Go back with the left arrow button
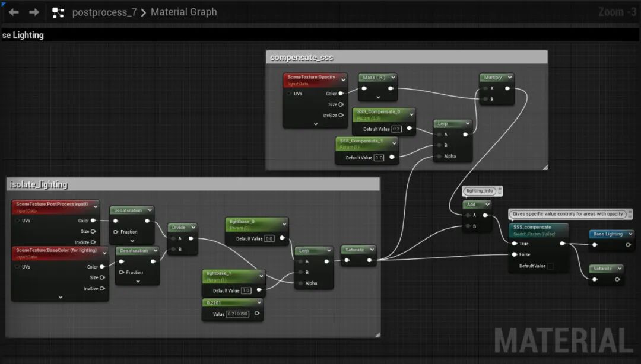641x364 pixels. [x=14, y=12]
